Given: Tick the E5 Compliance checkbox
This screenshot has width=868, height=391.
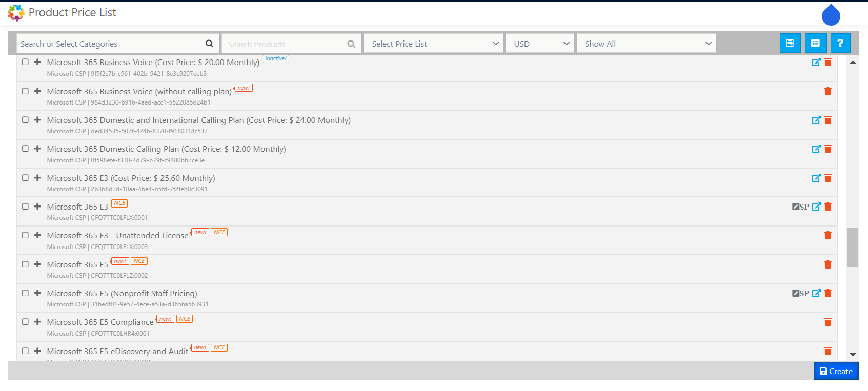Looking at the screenshot, I should pos(25,322).
